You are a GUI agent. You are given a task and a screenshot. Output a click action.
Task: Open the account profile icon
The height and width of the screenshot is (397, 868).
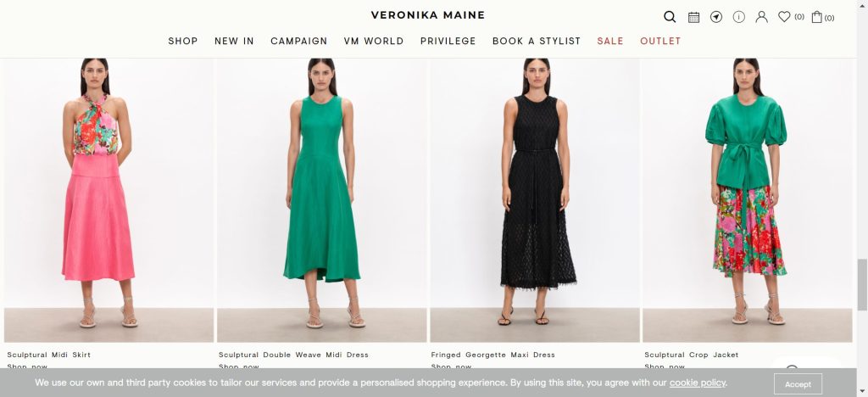pyautogui.click(x=762, y=17)
